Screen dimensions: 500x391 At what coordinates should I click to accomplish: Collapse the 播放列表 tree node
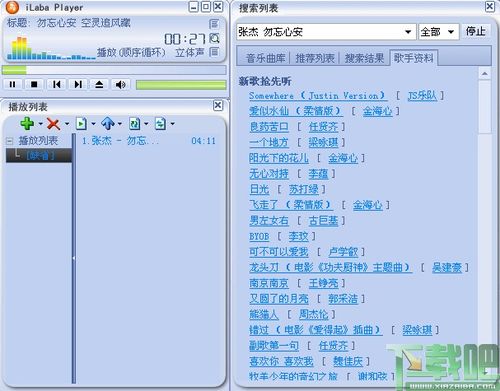tap(9, 141)
